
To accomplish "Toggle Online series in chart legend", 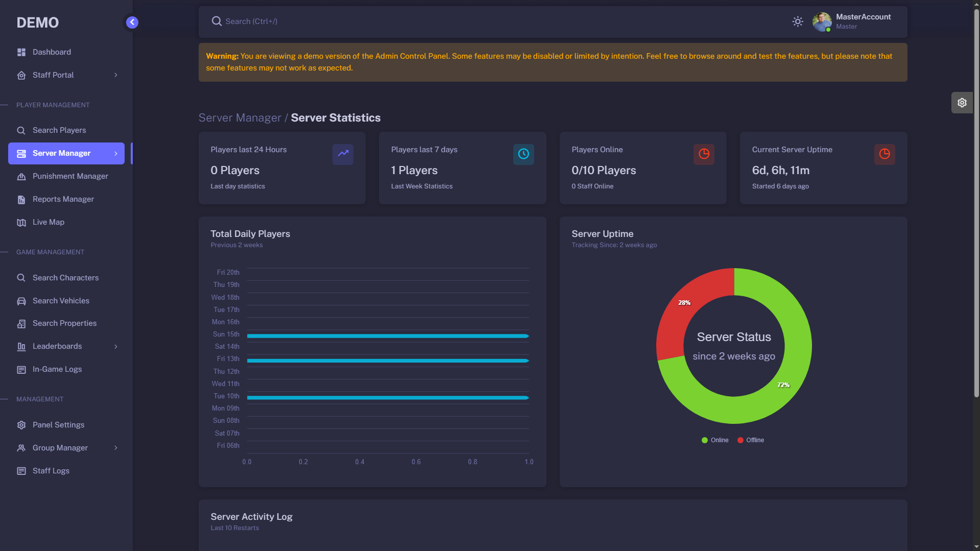I will [x=715, y=440].
